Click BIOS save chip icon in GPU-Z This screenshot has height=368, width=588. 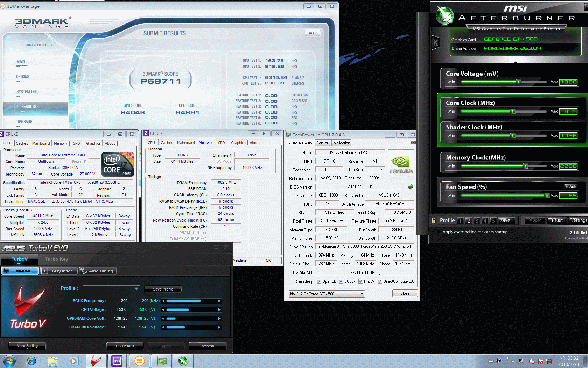point(411,187)
